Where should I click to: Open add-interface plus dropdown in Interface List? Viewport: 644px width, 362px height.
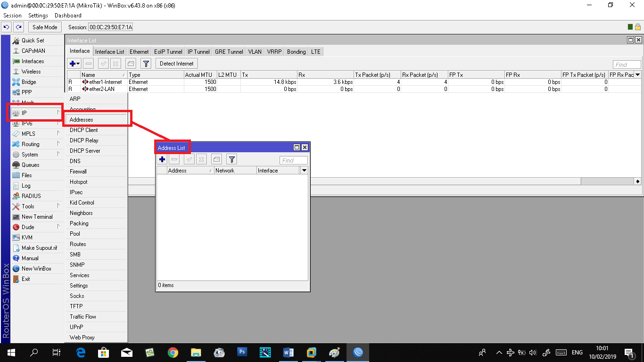tap(74, 64)
